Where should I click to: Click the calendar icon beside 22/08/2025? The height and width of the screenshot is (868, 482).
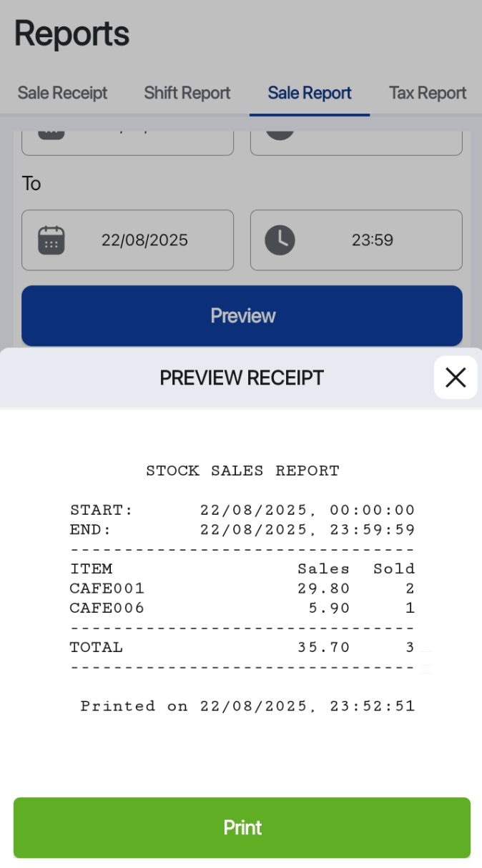pos(51,240)
